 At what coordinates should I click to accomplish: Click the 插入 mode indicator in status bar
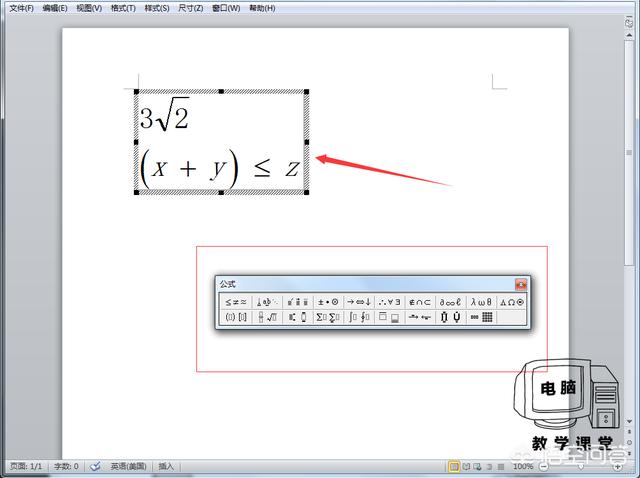point(166,466)
